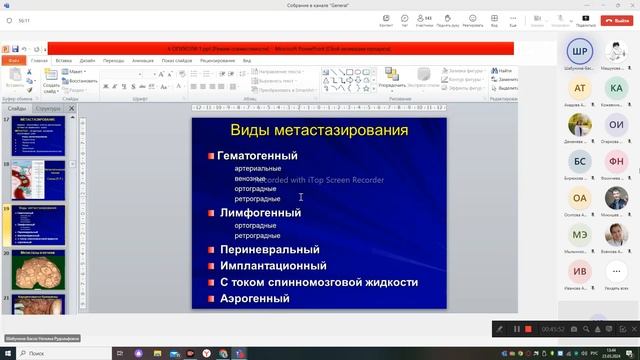The image size is (640, 360).
Task: Toggle text shadow (S)
Action: tap(133, 87)
